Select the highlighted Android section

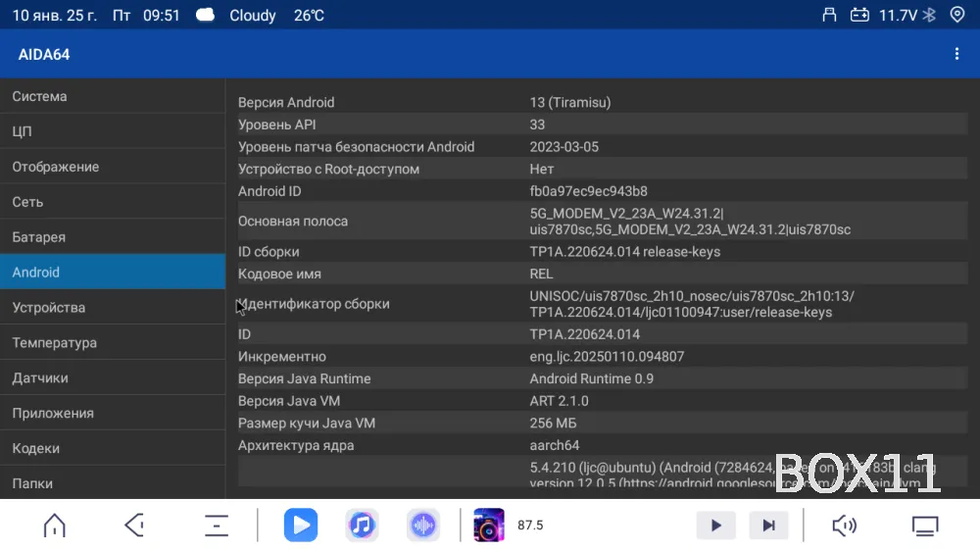(113, 272)
